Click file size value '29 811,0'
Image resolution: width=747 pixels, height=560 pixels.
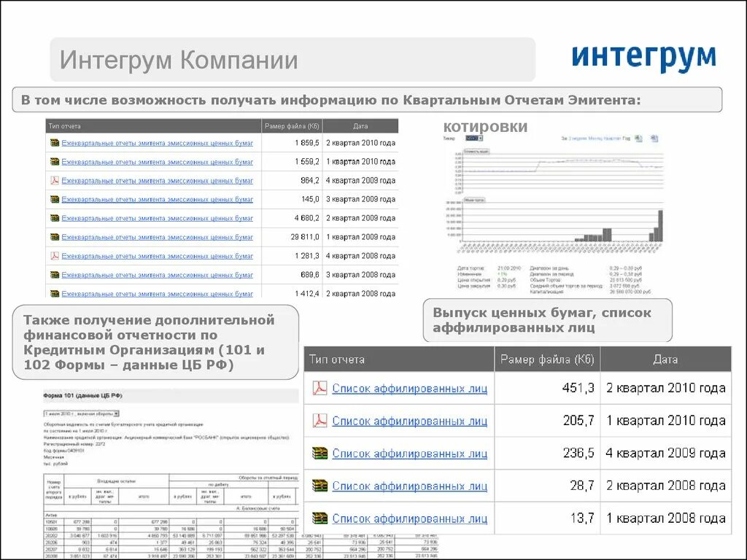[305, 237]
